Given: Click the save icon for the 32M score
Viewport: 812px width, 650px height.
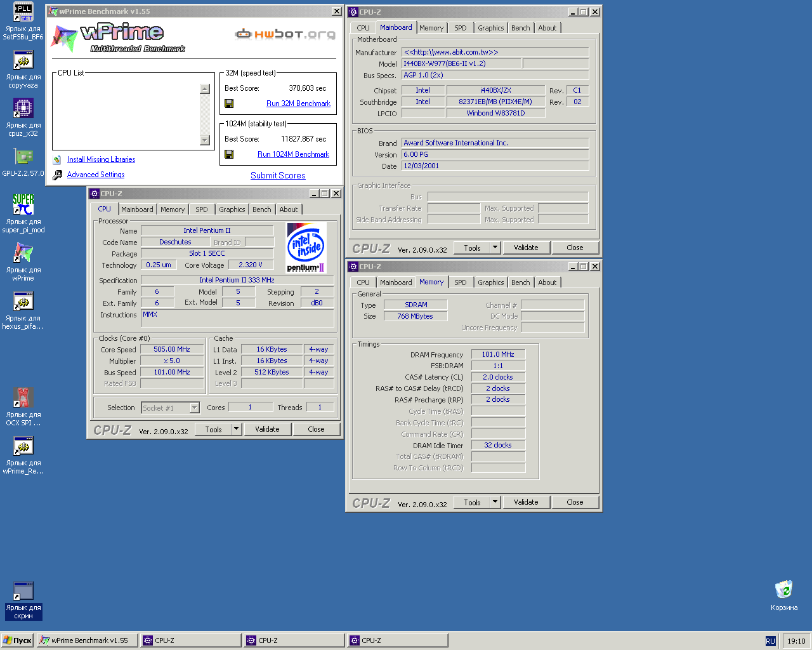Looking at the screenshot, I should coord(229,103).
